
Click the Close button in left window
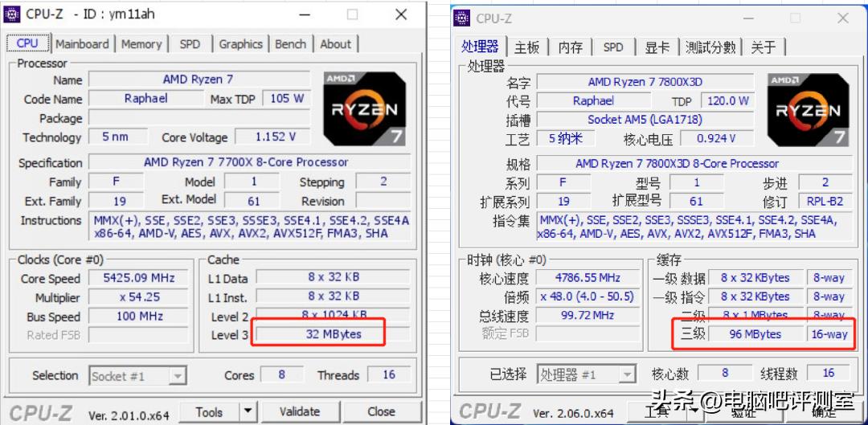click(381, 411)
